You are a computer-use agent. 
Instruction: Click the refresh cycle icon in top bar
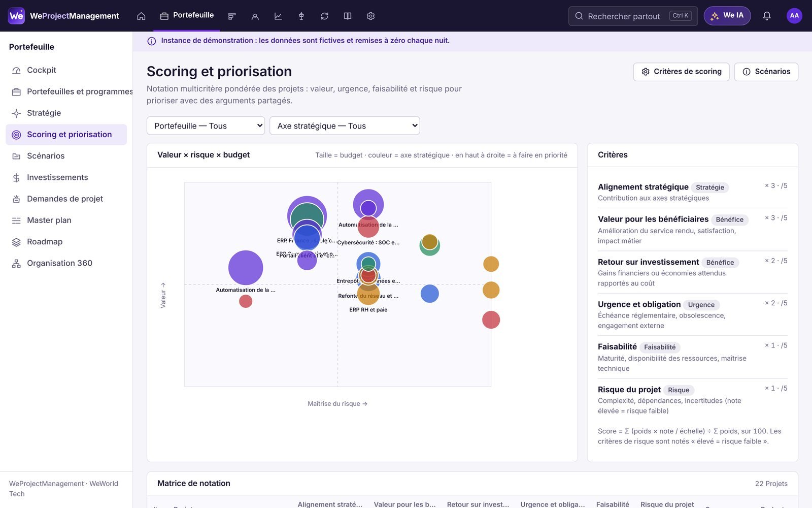point(324,16)
